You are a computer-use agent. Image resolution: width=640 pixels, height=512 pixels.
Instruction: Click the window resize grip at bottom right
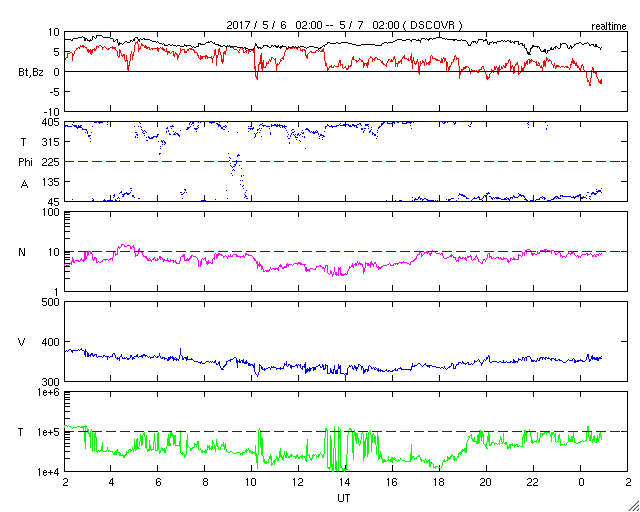pos(633,506)
